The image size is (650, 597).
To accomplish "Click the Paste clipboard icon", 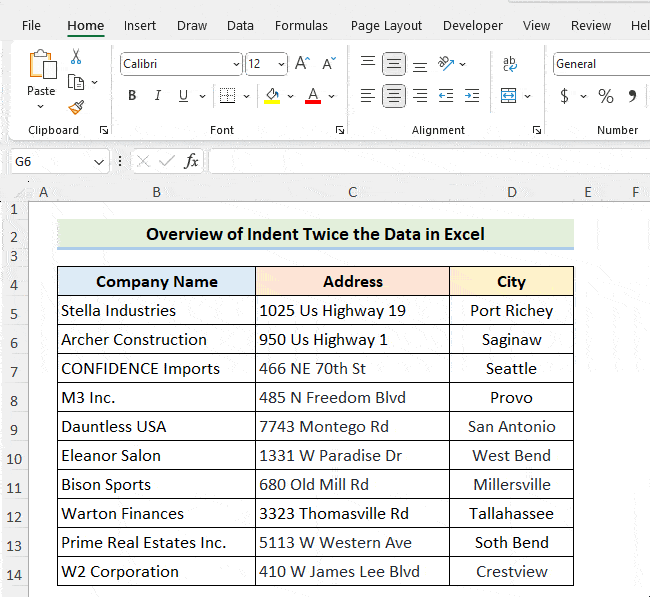I will tap(42, 64).
